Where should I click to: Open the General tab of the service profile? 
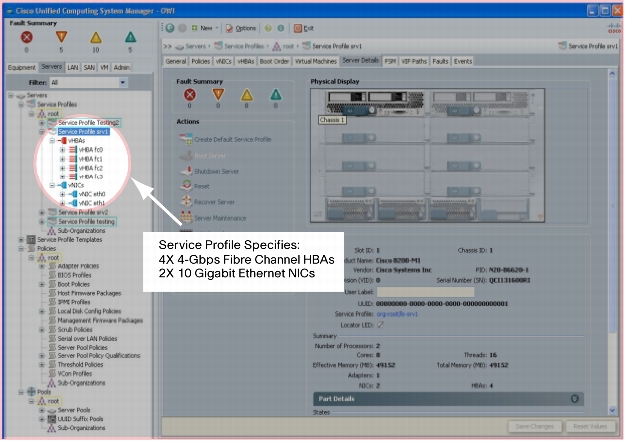[x=176, y=61]
